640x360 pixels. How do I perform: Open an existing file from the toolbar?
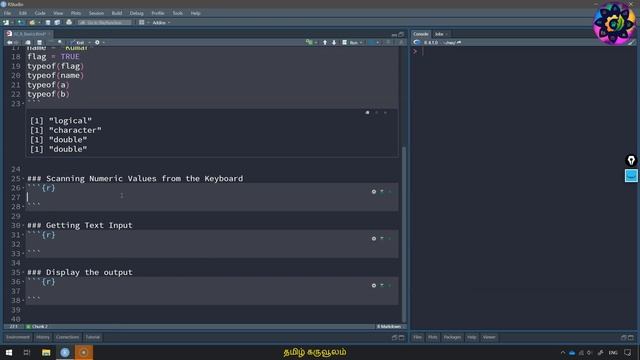click(32, 22)
